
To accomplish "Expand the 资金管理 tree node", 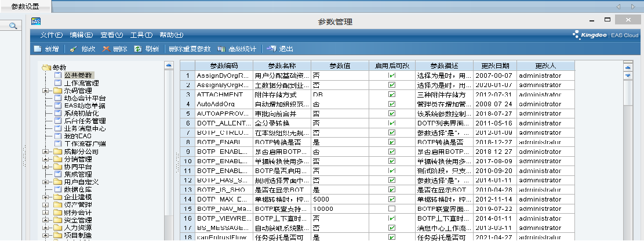I will click(46, 220).
